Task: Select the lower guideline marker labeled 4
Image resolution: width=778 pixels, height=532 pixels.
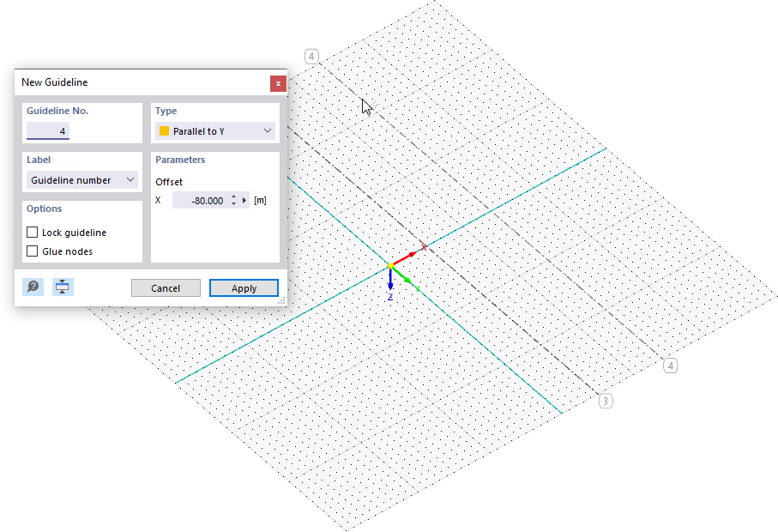Action: [x=670, y=365]
